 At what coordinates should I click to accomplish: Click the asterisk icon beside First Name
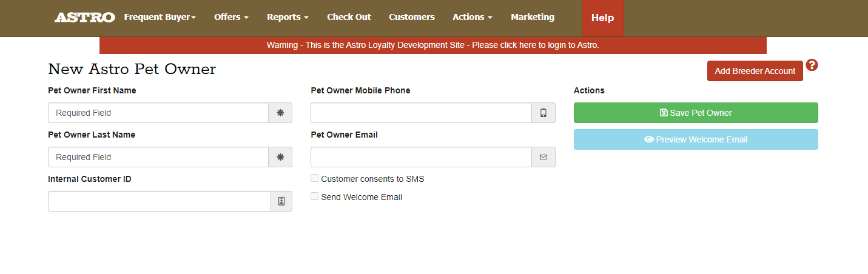[x=280, y=113]
